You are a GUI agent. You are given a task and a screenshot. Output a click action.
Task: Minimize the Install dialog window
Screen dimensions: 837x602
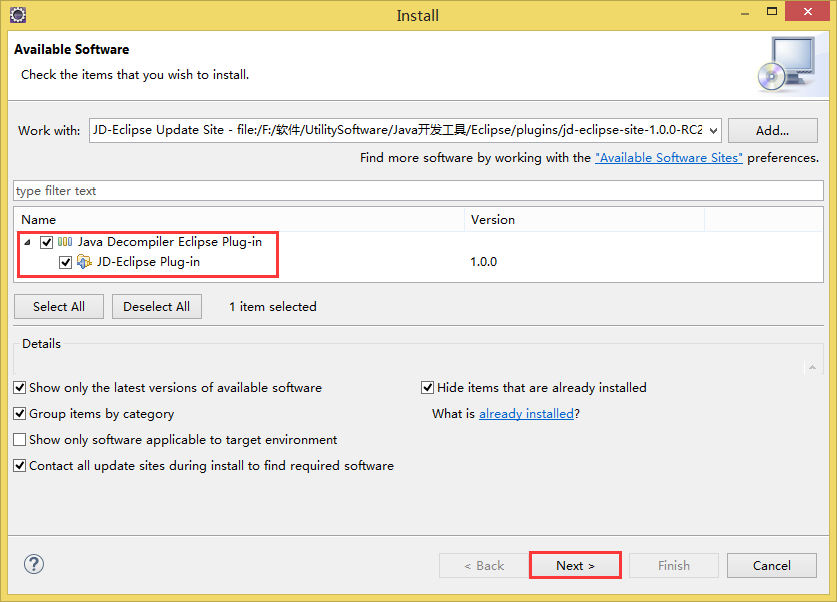pos(745,13)
